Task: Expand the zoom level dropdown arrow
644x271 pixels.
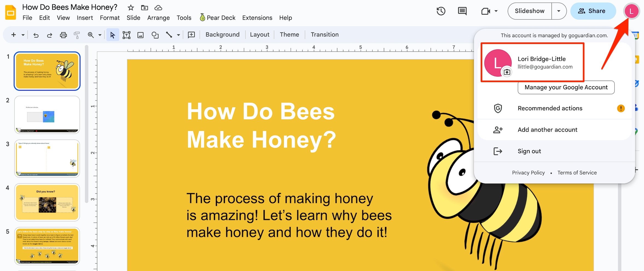Action: [x=100, y=35]
